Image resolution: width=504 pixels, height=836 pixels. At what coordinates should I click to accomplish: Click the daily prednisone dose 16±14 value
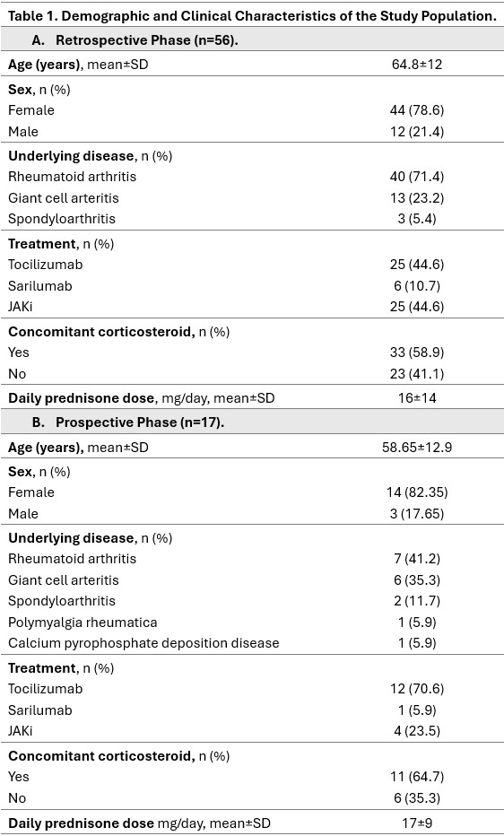417,397
